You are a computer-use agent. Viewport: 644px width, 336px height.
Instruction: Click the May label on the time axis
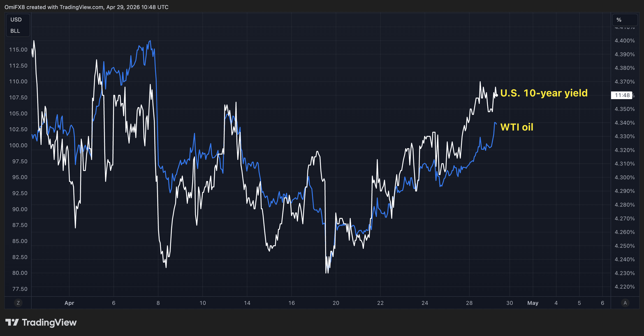click(533, 303)
